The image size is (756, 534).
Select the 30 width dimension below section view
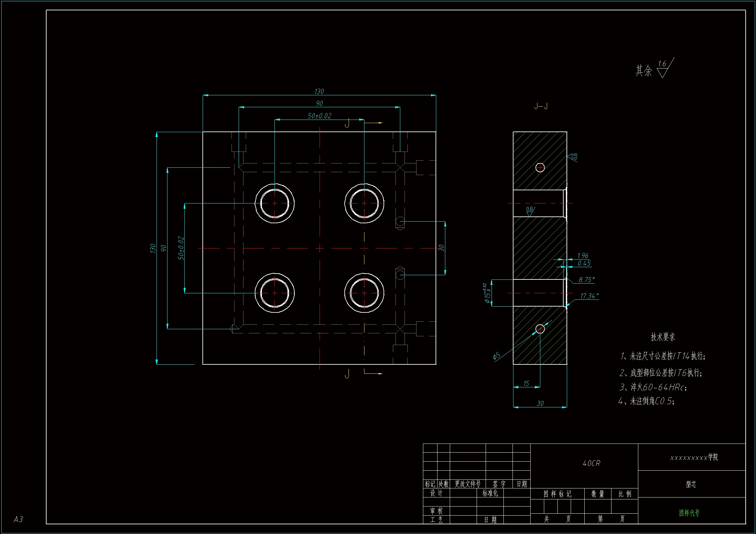pyautogui.click(x=540, y=403)
